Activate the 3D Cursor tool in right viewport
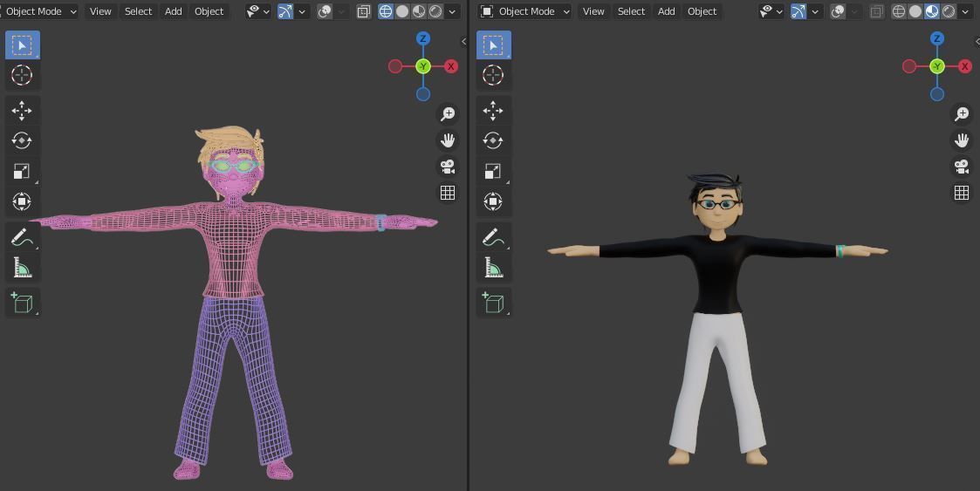 [493, 75]
